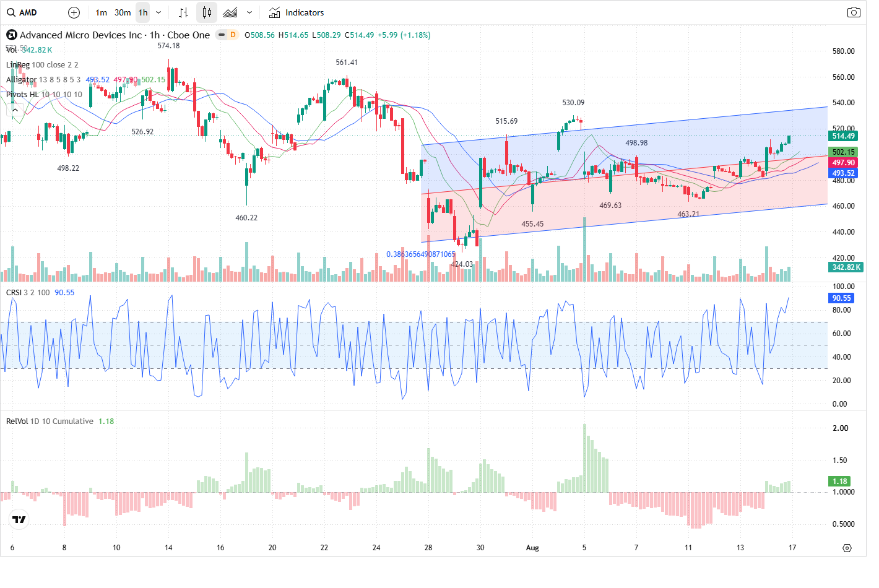The image size is (879, 588).
Task: Click the 1.18 RelVol axis label
Action: (839, 482)
